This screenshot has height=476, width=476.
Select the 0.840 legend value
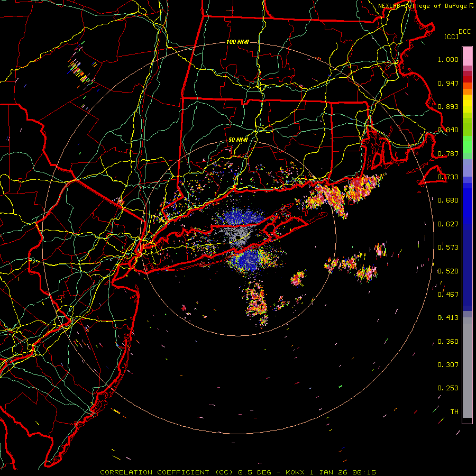pyautogui.click(x=448, y=130)
